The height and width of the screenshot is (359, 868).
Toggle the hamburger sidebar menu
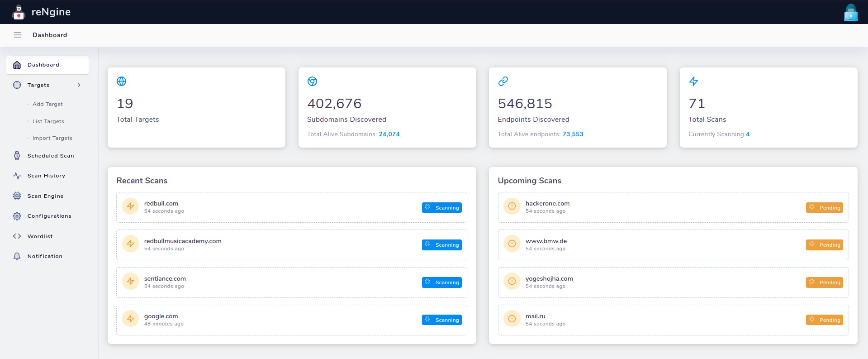tap(17, 35)
